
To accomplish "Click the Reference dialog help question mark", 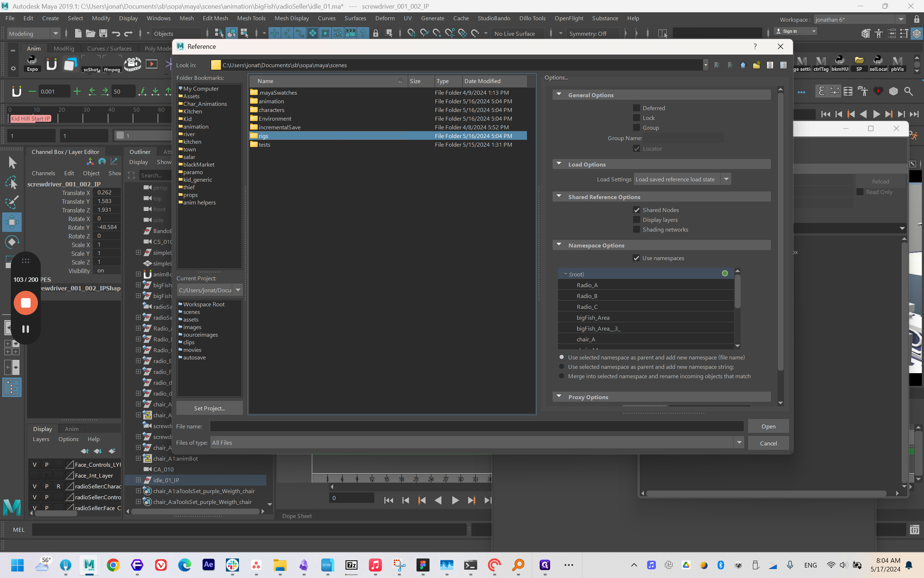I will [x=755, y=46].
